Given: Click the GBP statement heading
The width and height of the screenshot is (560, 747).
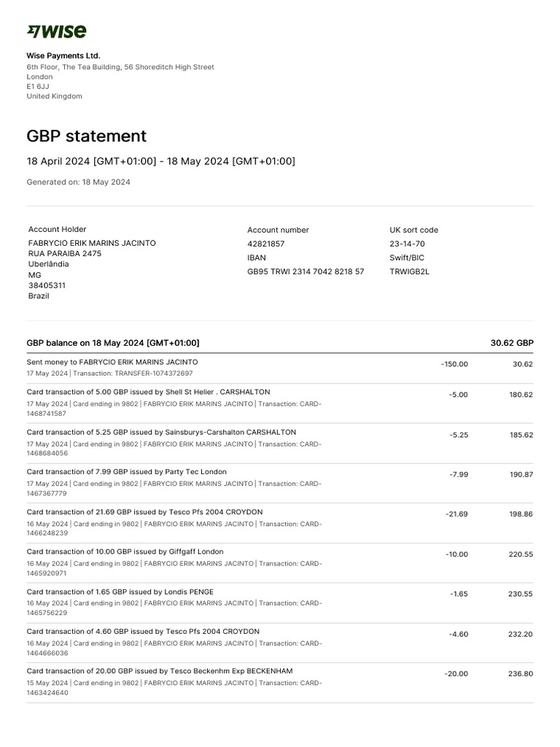Looking at the screenshot, I should click(x=87, y=136).
